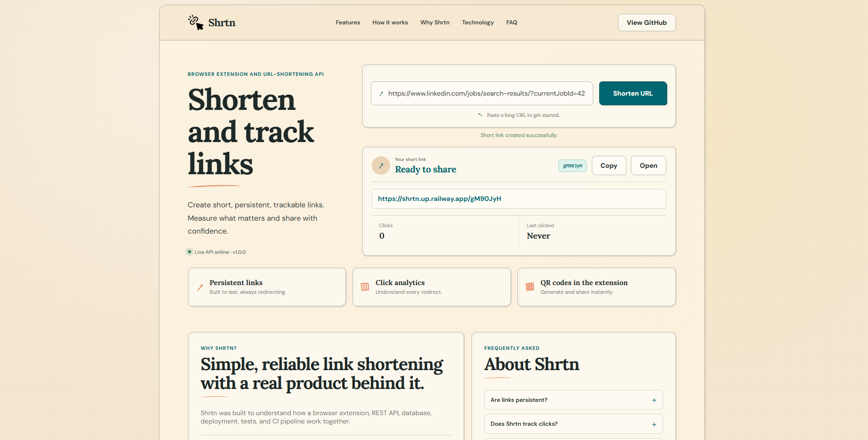Click the 'About Shrtn' heading
This screenshot has width=868, height=440.
532,364
